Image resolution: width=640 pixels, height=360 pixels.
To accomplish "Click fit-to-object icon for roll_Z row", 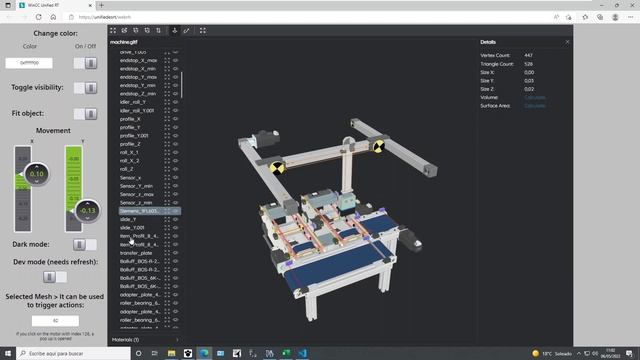I will tap(167, 169).
